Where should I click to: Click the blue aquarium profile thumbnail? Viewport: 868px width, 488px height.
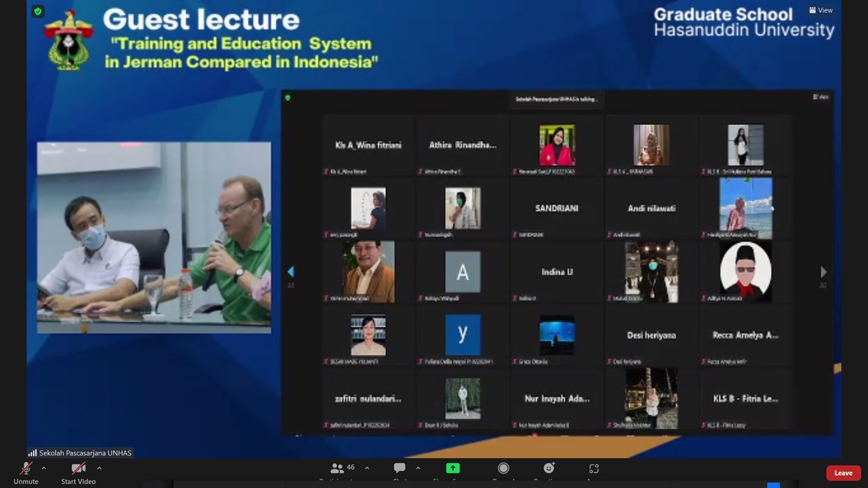coord(557,335)
